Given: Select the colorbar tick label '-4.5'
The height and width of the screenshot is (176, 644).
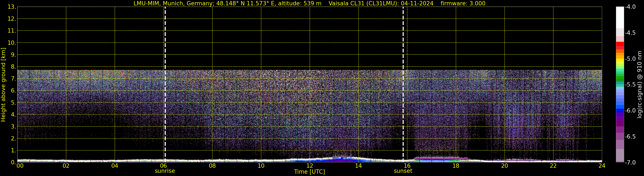Looking at the screenshot, I should [630, 33].
